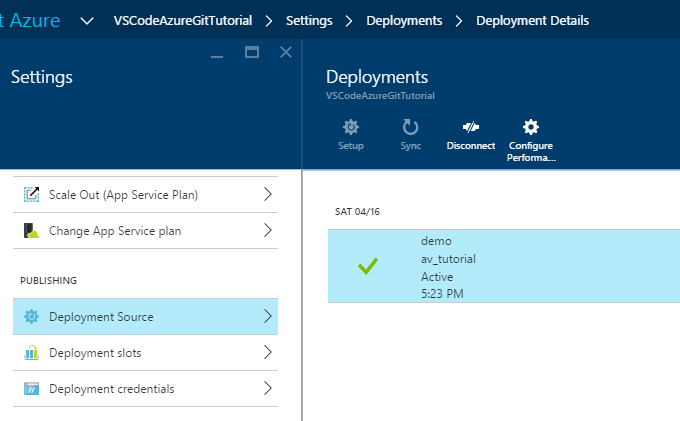
Task: Go to Deployments breadcrumb
Action: click(404, 21)
